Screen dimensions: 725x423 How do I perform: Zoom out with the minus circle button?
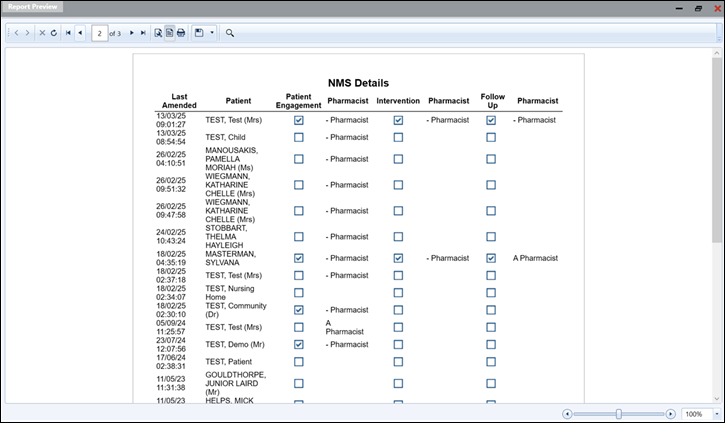(567, 414)
